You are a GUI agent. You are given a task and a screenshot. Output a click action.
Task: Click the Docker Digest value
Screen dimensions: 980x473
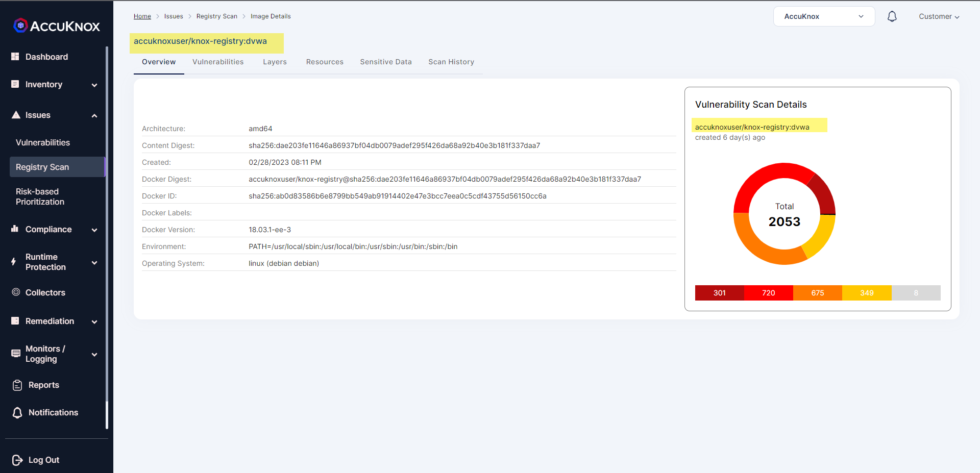point(445,179)
